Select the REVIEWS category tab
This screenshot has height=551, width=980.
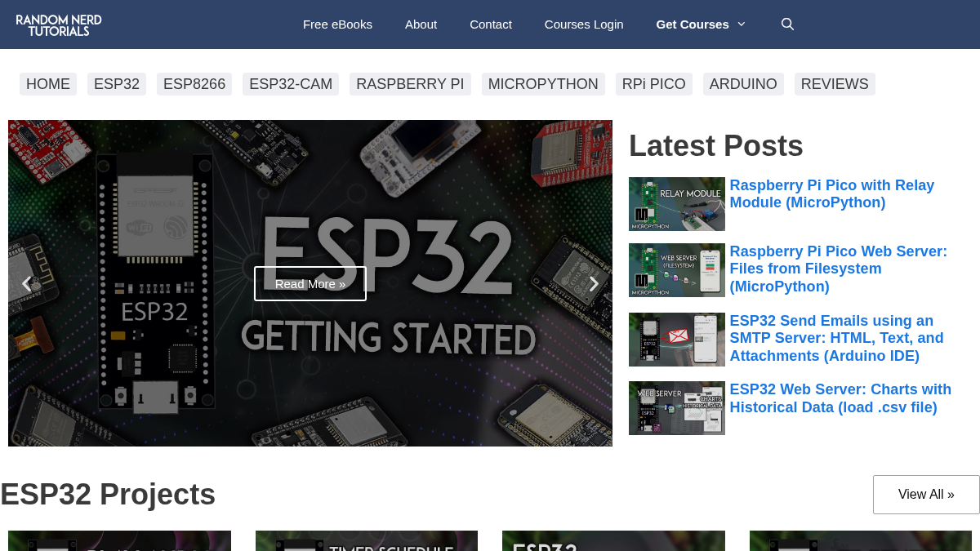835,84
